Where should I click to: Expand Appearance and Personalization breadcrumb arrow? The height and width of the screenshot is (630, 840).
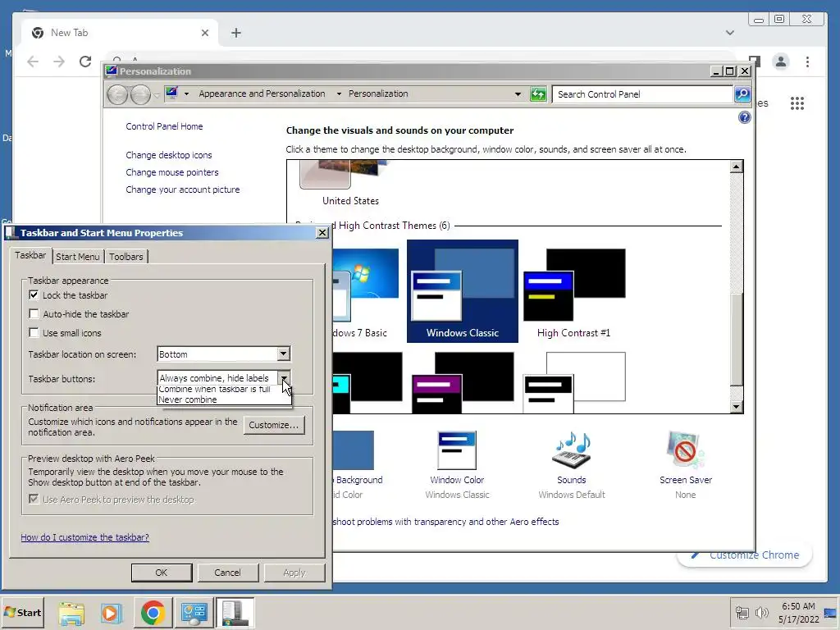coord(339,94)
